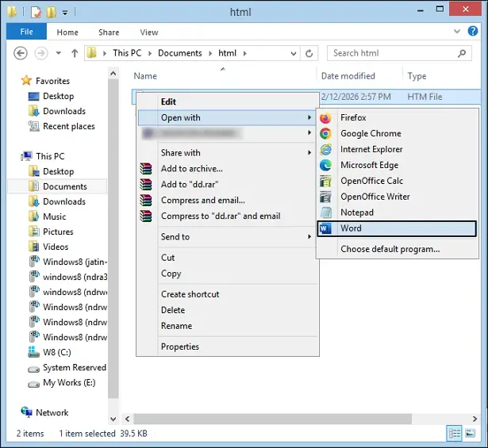Go up one folder level arrow
Screen dimensions: 488x448
[75, 53]
